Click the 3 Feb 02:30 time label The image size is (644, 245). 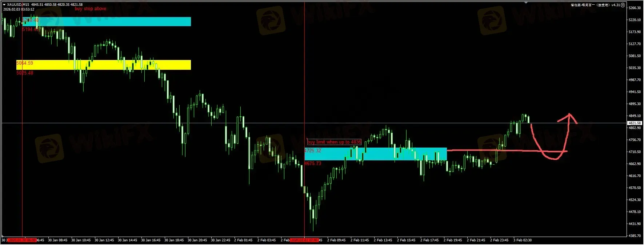click(x=523, y=240)
